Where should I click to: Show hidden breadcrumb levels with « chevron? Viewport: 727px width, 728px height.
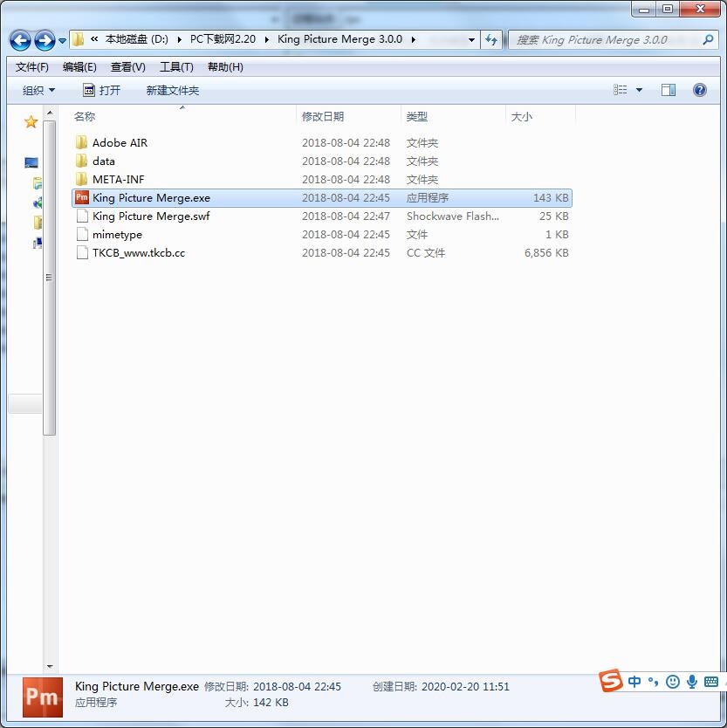pyautogui.click(x=94, y=39)
